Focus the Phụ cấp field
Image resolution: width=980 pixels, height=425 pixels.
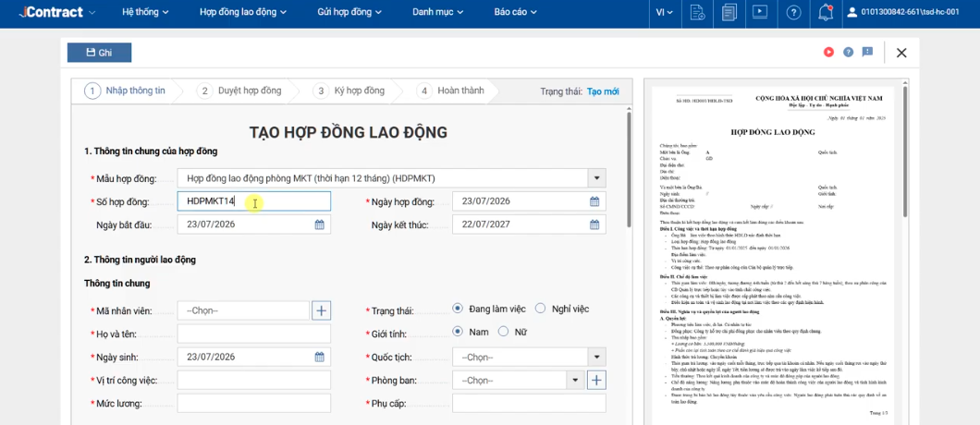pyautogui.click(x=529, y=403)
